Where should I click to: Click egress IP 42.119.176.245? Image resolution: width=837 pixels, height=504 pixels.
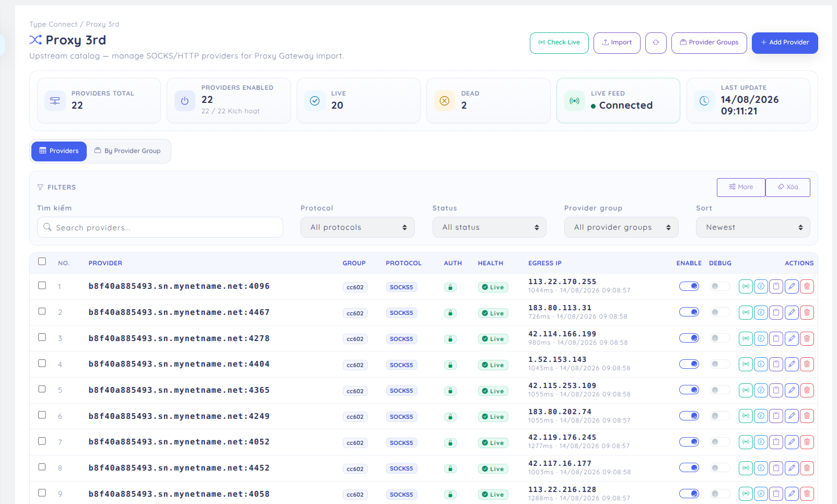(x=562, y=438)
